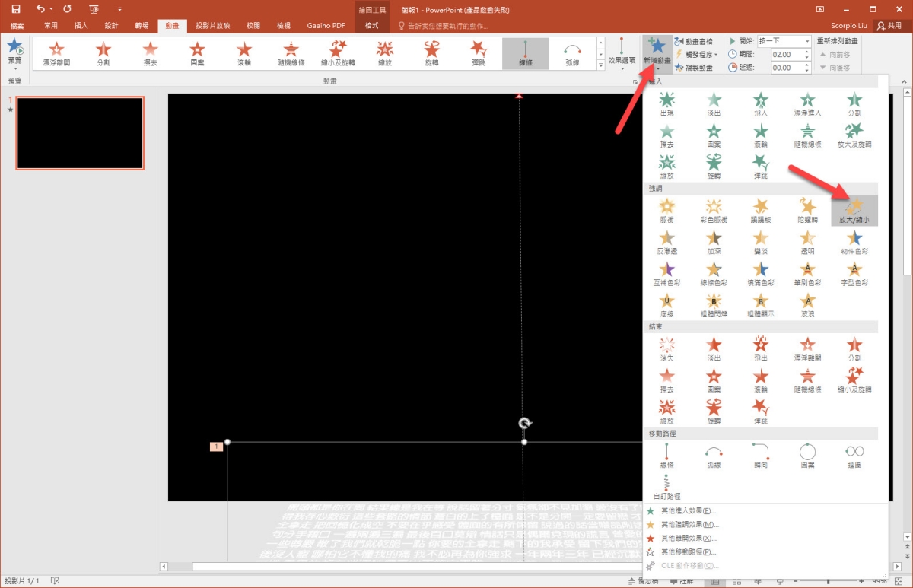
Task: Pick 隨機線條 in the ribbon animation gallery
Action: tap(290, 53)
